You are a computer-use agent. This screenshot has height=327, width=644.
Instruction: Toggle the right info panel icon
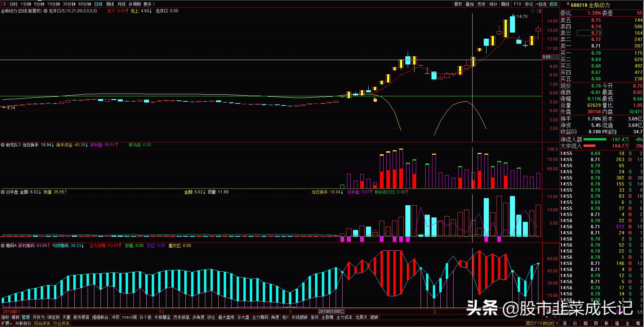(538, 11)
